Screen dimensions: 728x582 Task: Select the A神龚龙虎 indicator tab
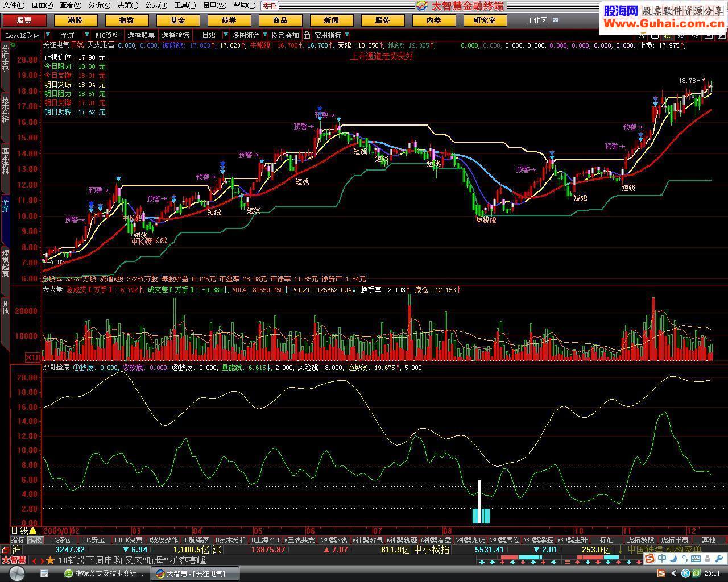point(470,539)
